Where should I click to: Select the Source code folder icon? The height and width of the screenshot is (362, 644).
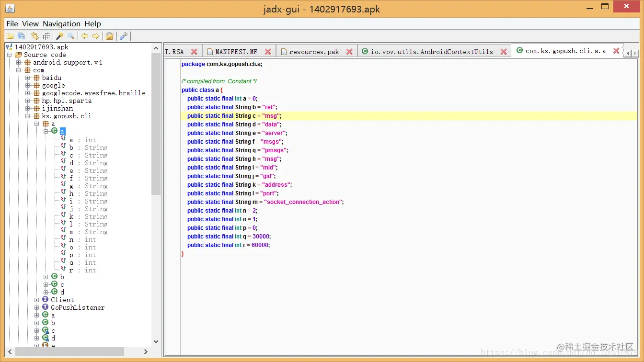point(19,55)
